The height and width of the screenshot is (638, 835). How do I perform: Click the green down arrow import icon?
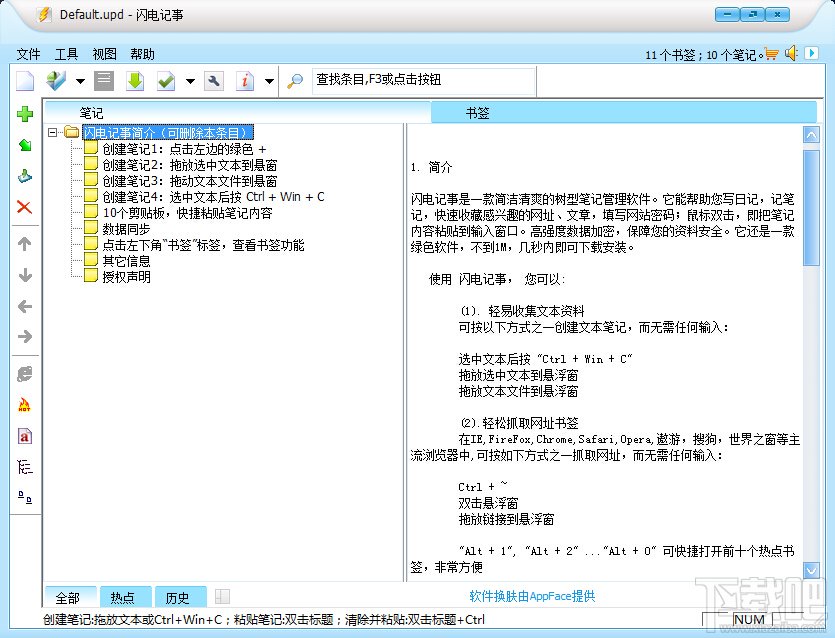[135, 81]
